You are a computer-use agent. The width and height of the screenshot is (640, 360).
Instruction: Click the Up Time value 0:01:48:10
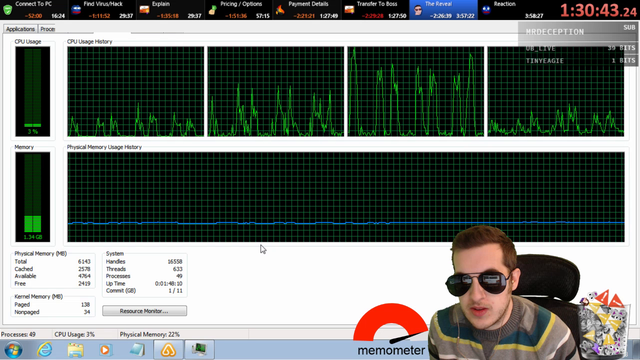169,283
